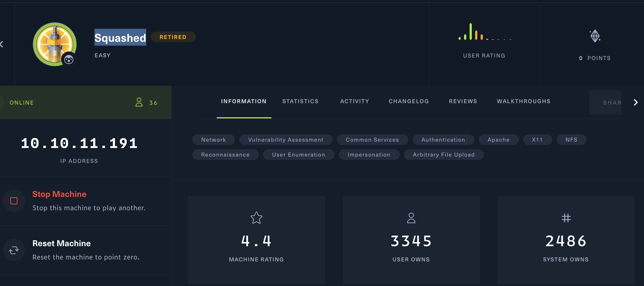Click the hash icon above System Owns
Screen dimensions: 644x286
pyautogui.click(x=566, y=218)
